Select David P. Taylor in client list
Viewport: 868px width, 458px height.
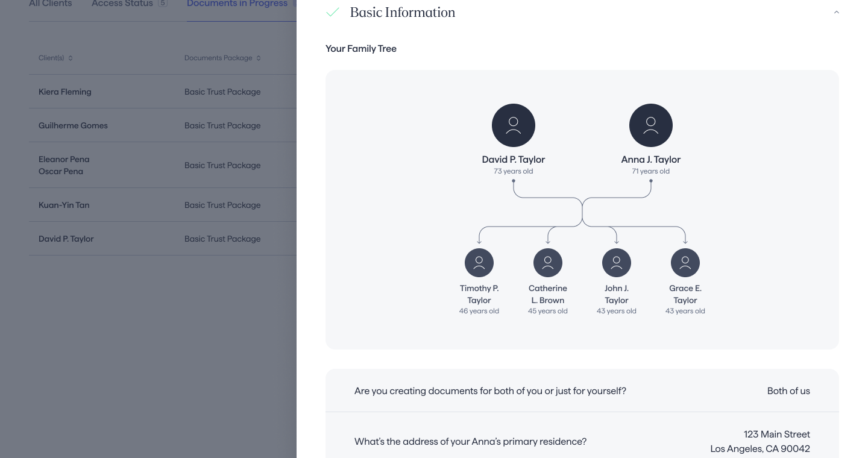[66, 239]
